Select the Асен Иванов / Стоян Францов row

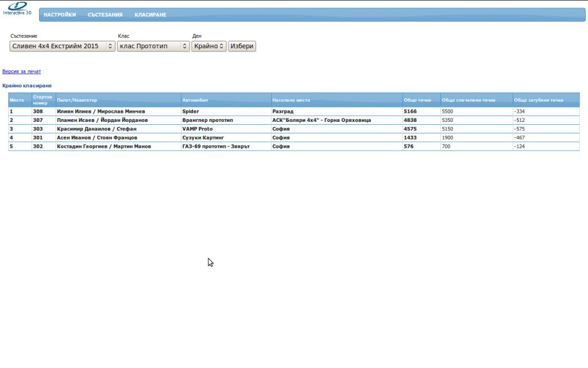[96, 138]
